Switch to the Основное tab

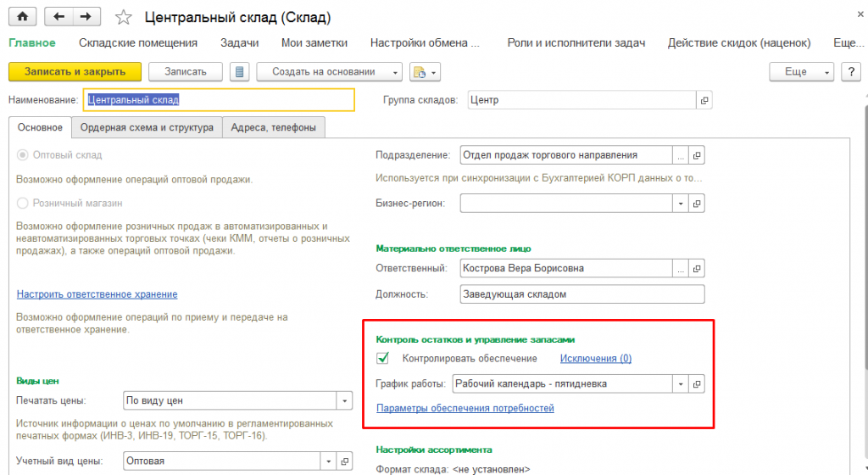[40, 127]
